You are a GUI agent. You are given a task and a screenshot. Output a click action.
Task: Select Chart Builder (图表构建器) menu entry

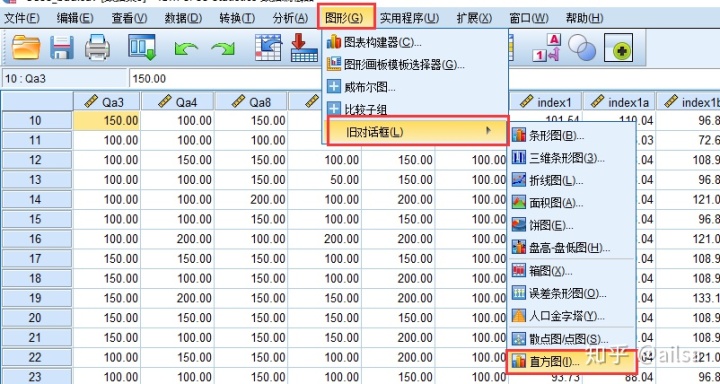(x=415, y=43)
